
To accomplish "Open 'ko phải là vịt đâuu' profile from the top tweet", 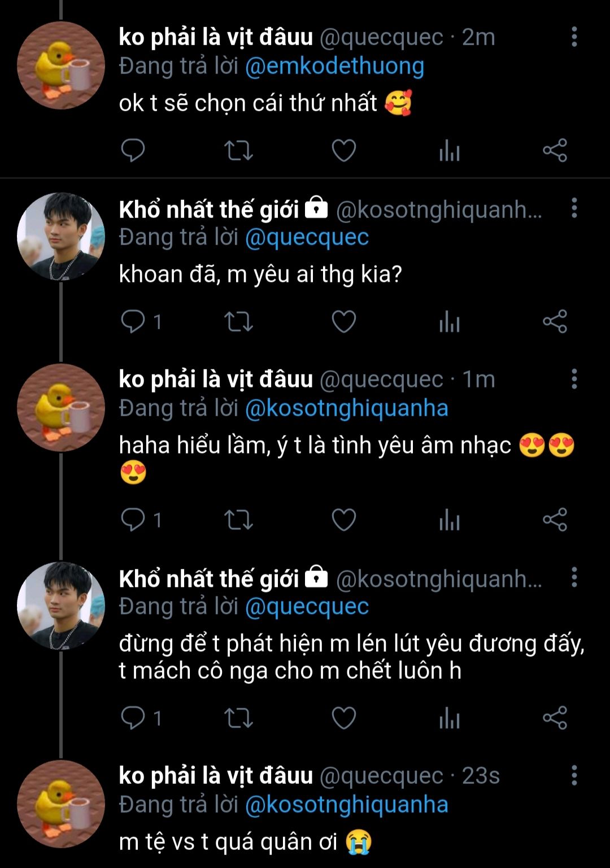I will pyautogui.click(x=216, y=37).
